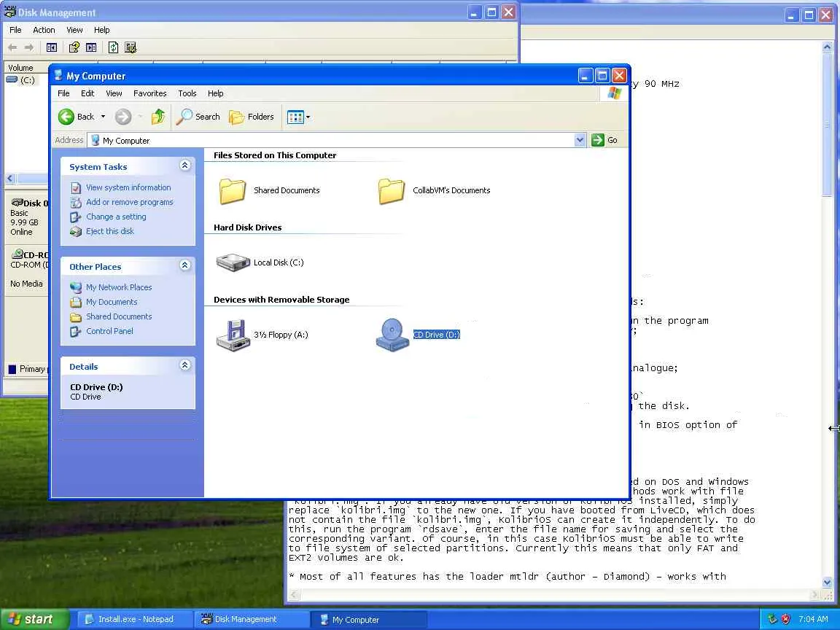Click the Back button in My Computer

point(76,116)
